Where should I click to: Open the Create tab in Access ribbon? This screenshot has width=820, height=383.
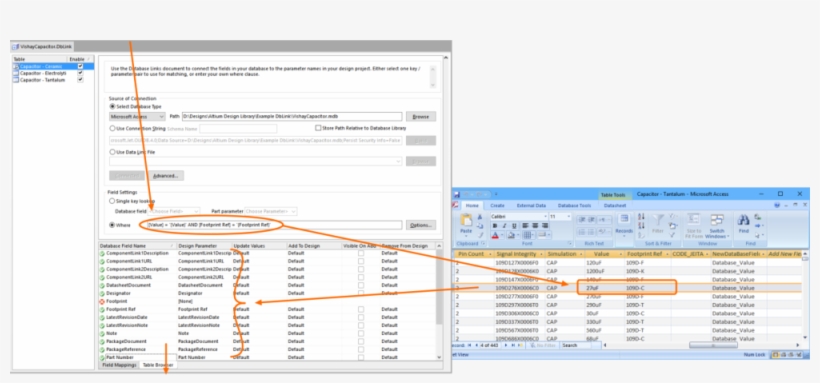tap(497, 206)
